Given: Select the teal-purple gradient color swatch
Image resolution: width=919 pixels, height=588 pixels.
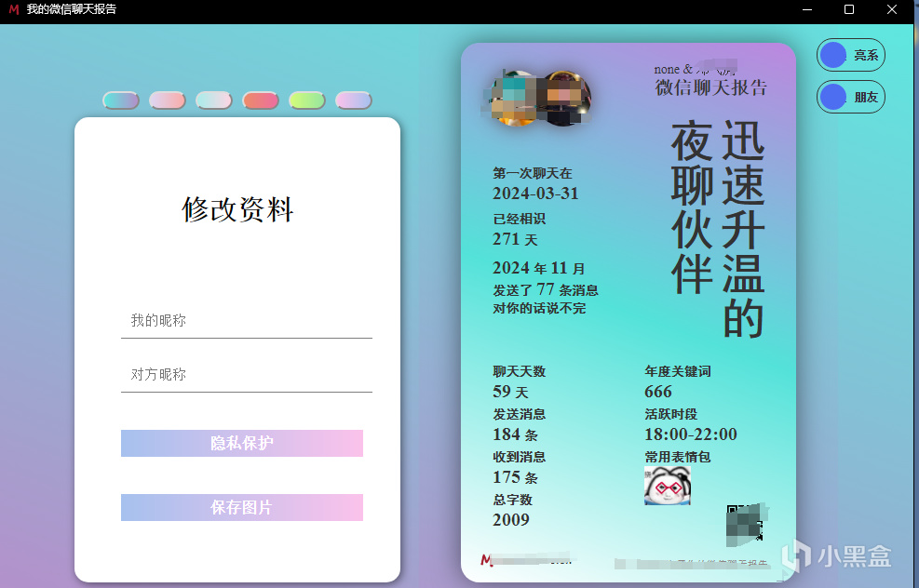Looking at the screenshot, I should point(121,100).
